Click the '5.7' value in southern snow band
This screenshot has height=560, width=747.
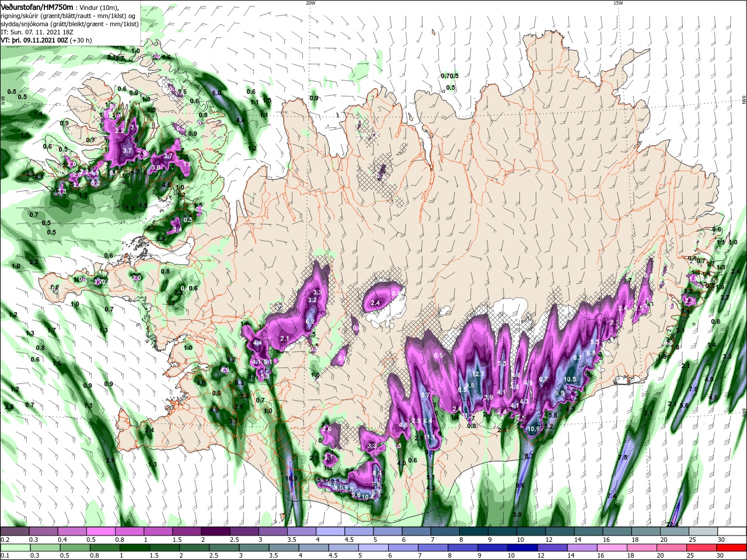tap(425, 395)
